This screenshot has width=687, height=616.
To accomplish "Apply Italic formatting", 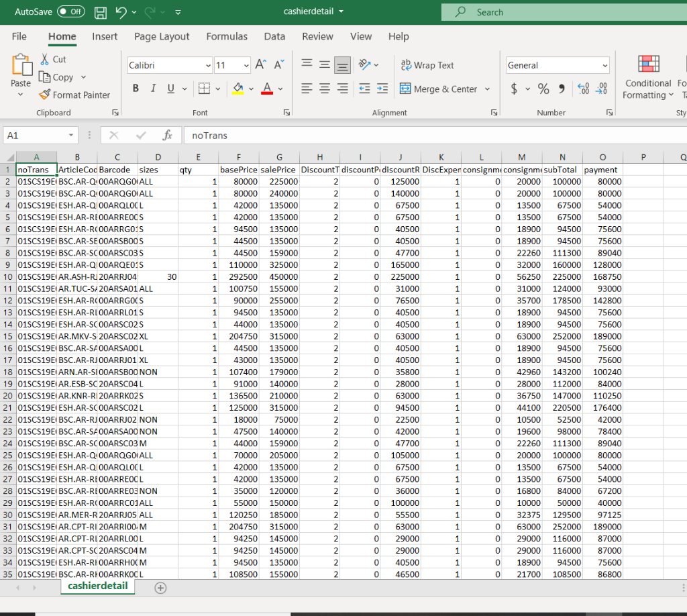I will point(153,89).
